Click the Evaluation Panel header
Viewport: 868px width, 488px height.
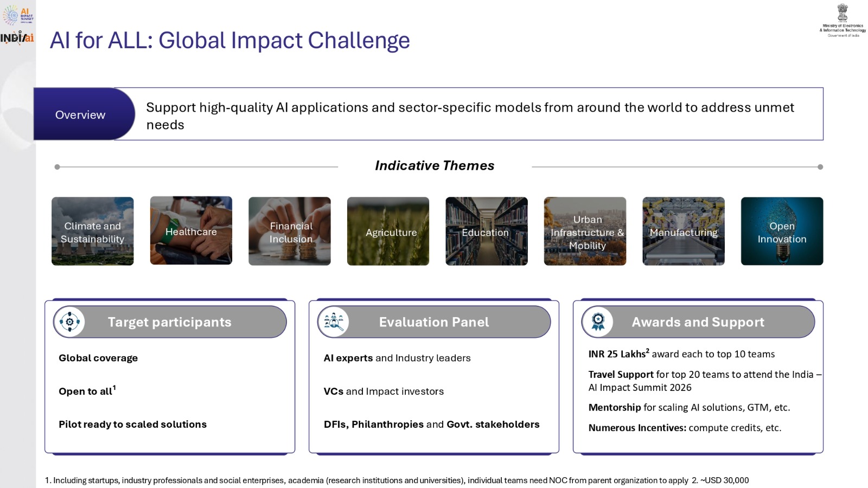tap(434, 322)
